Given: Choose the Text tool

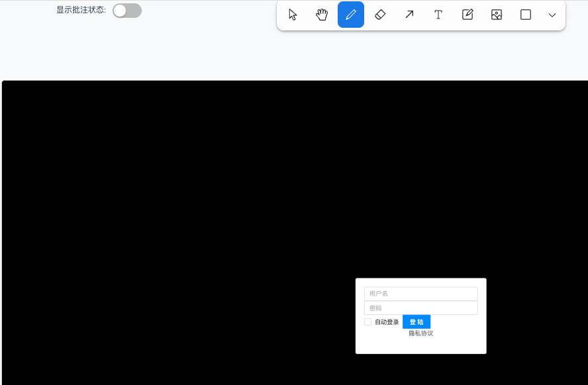Looking at the screenshot, I should [438, 15].
